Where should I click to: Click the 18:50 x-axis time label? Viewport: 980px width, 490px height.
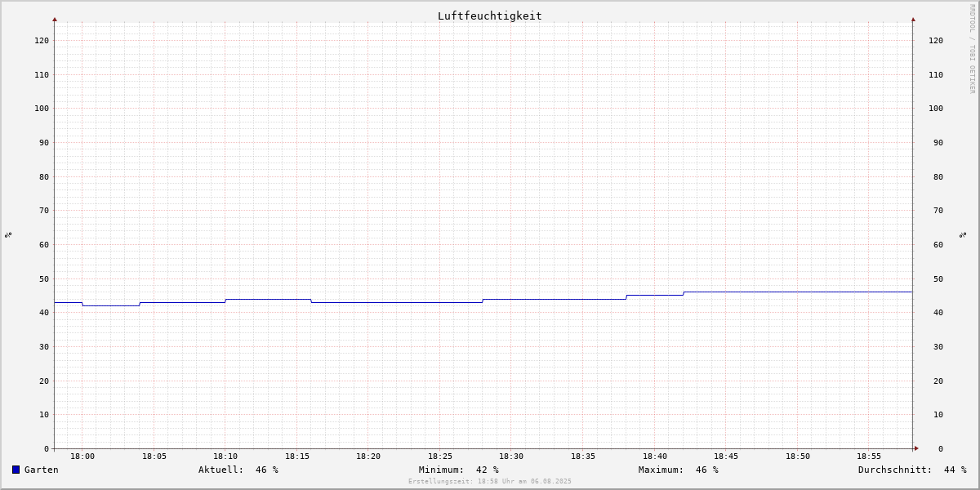click(798, 457)
